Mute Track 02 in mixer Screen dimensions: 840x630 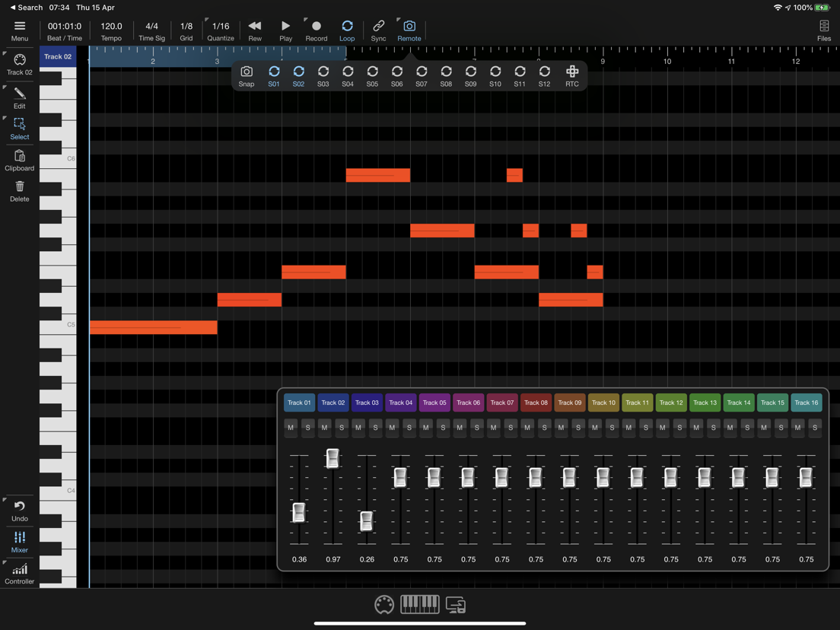325,428
